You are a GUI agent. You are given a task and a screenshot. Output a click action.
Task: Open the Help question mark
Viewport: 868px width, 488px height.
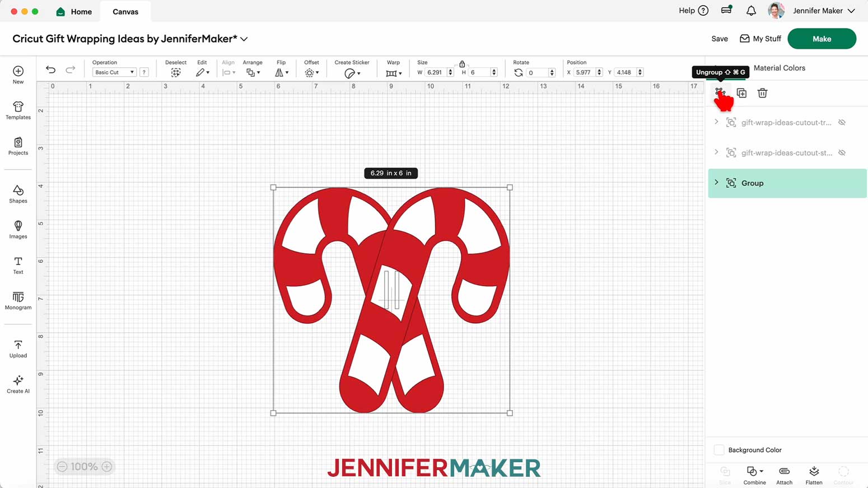coord(703,11)
